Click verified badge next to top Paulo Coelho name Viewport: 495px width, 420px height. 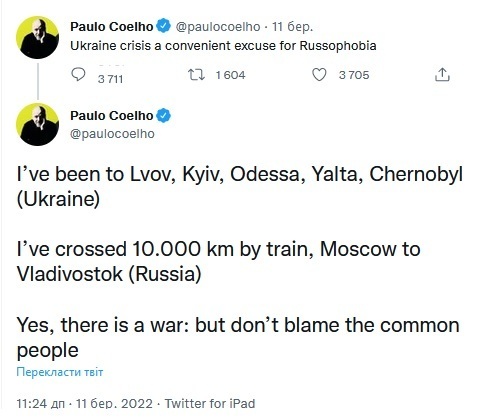(163, 26)
